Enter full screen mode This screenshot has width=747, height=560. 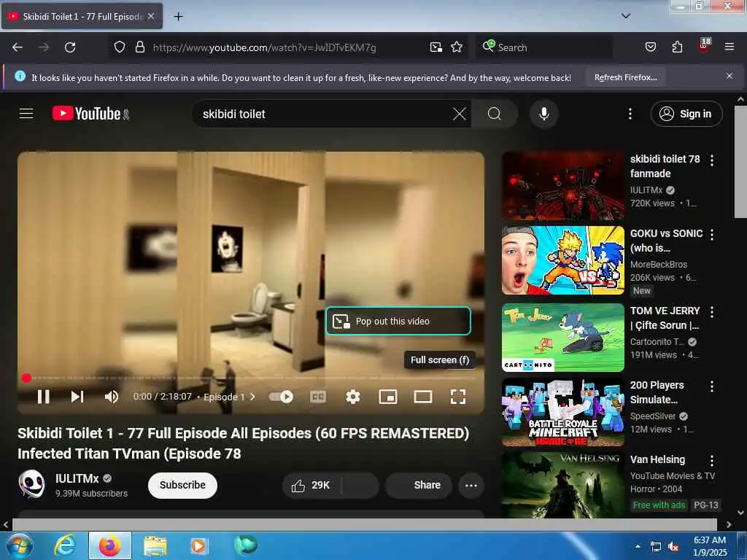coord(458,397)
